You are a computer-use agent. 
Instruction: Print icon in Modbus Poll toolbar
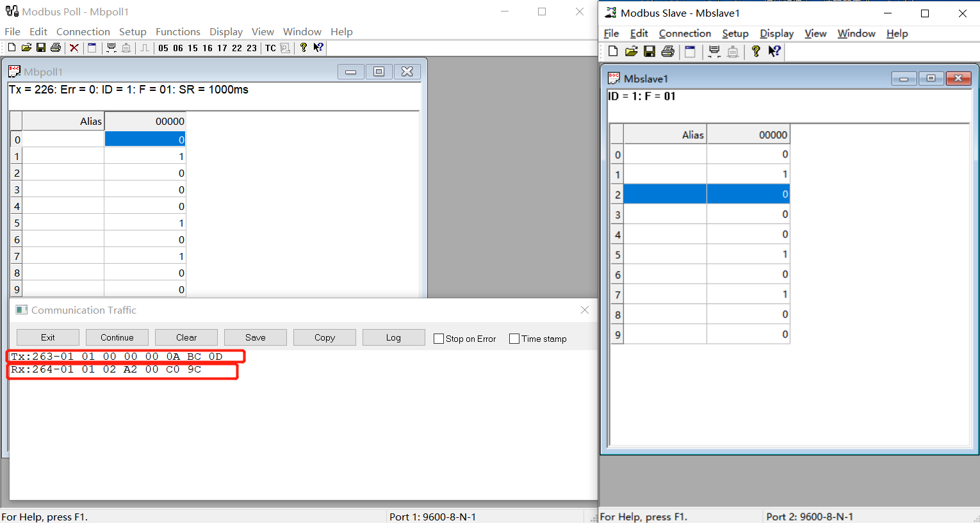coord(55,47)
